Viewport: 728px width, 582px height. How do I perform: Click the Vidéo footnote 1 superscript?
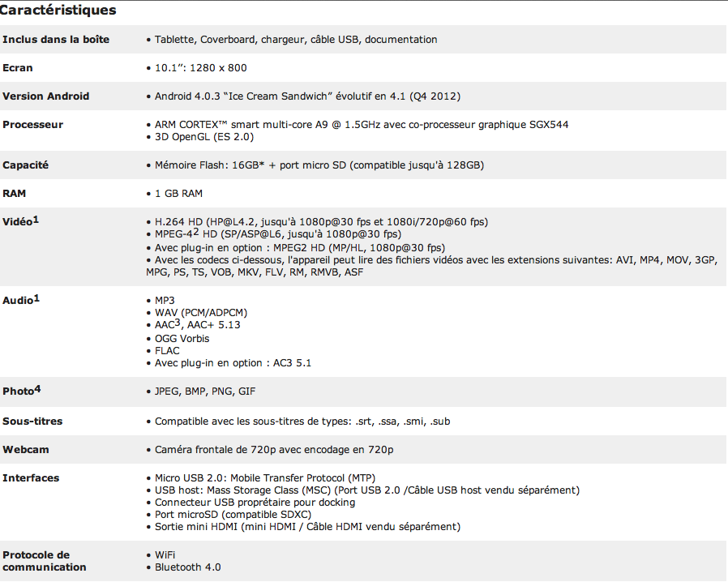pyautogui.click(x=36, y=219)
